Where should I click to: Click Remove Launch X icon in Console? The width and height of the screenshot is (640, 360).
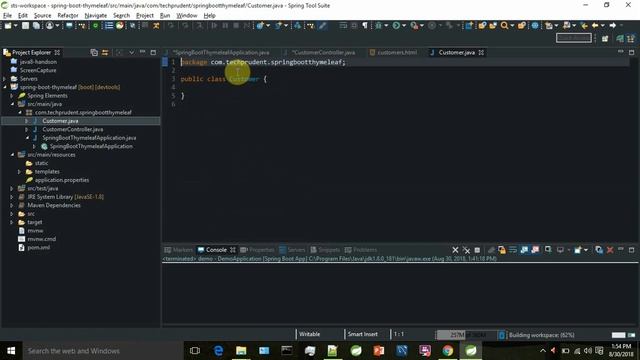click(455, 250)
